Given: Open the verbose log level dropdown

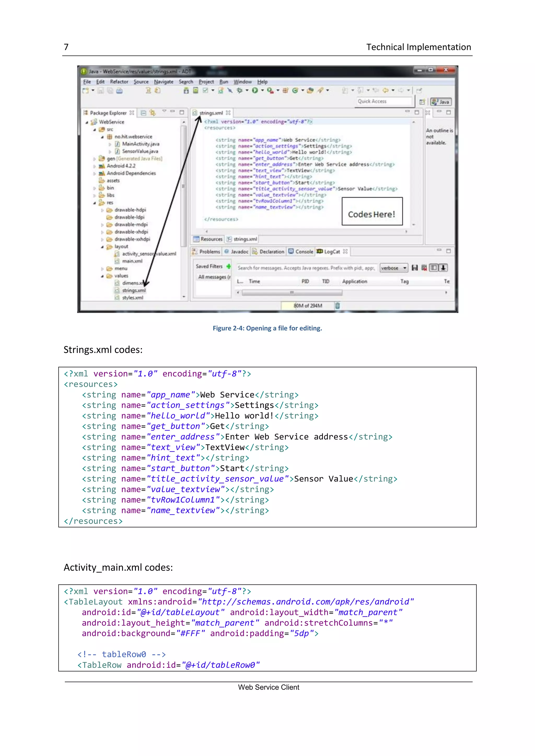Looking at the screenshot, I should (x=394, y=268).
